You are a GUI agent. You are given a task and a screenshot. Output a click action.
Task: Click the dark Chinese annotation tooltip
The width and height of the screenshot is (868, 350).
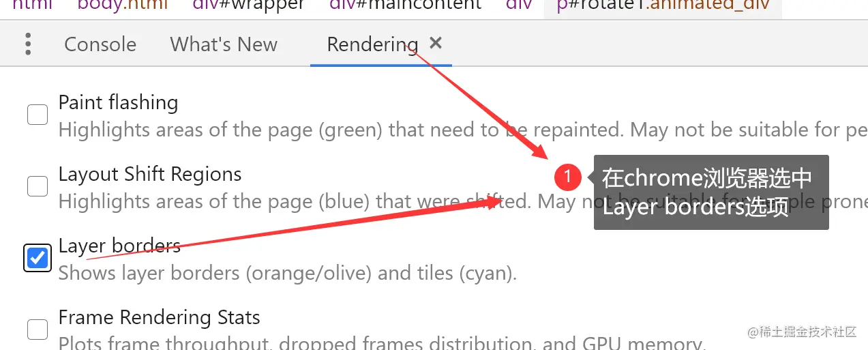[711, 192]
